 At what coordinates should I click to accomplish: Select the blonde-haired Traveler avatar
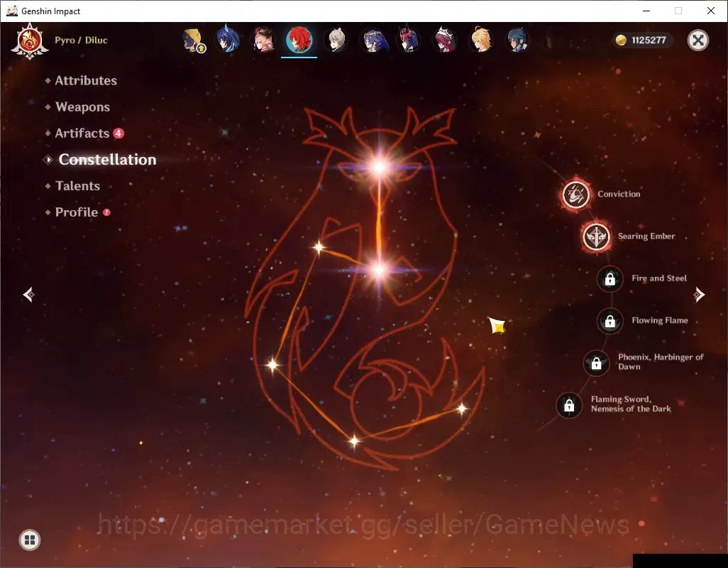pos(481,40)
